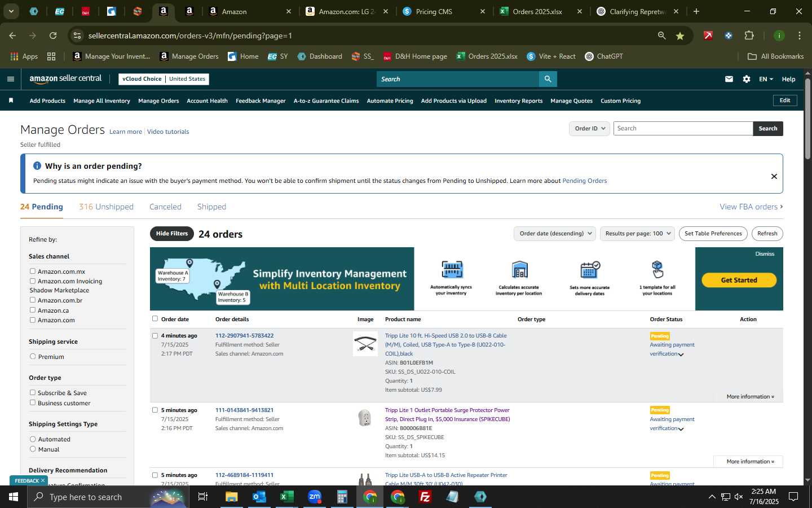Screen dimensions: 812x508
Task: Select order 111-0143841-9413821 checkbox
Action: click(x=155, y=410)
